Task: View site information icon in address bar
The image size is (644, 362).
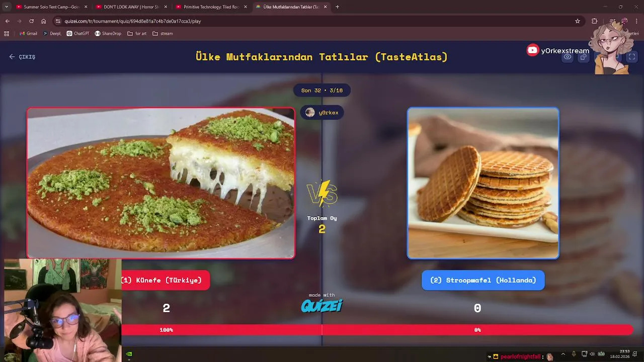Action: [x=58, y=21]
